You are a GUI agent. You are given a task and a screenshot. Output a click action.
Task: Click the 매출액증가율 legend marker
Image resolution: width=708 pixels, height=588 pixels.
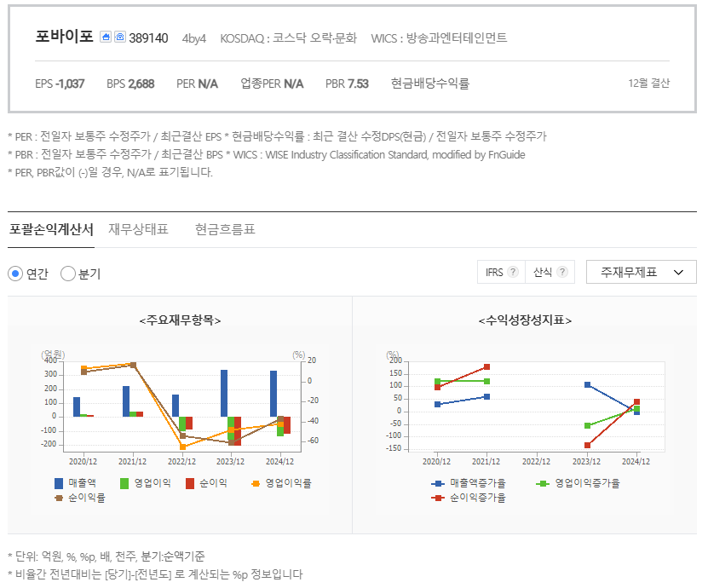pos(437,484)
